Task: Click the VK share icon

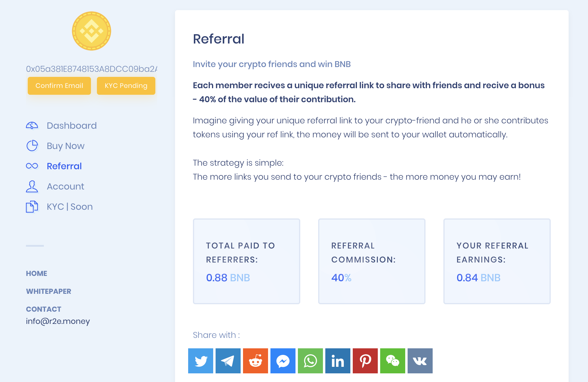Action: (420, 361)
